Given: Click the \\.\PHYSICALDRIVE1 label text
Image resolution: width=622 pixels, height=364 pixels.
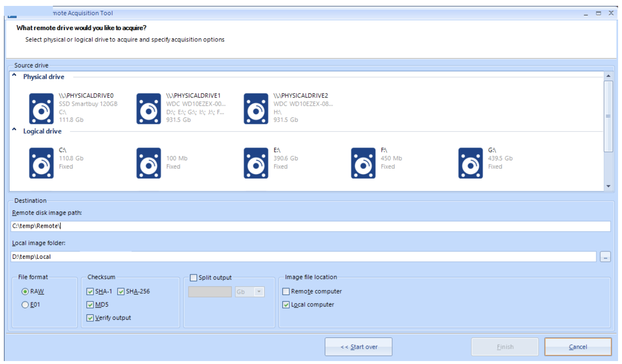Looking at the screenshot, I should click(x=194, y=95).
